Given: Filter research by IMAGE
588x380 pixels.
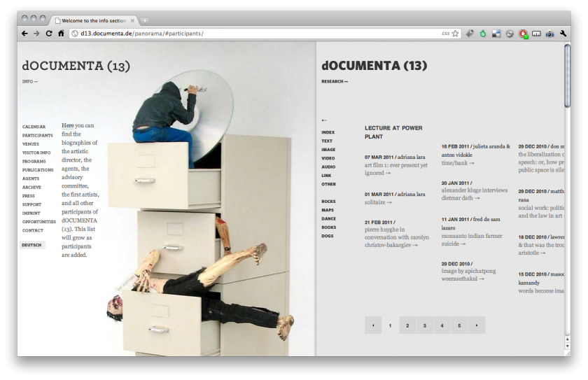Looking at the screenshot, I should click(328, 150).
